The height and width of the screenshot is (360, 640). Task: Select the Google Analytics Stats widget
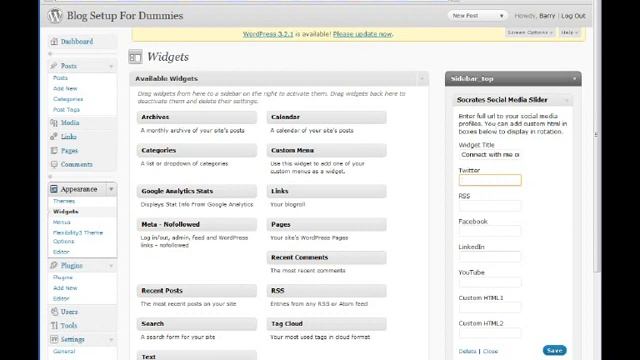197,191
